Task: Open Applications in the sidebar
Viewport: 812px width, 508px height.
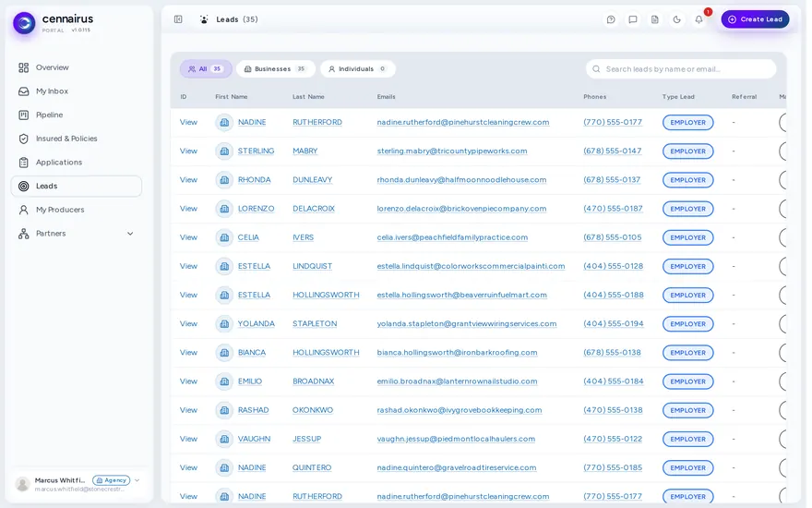Action: point(76,163)
